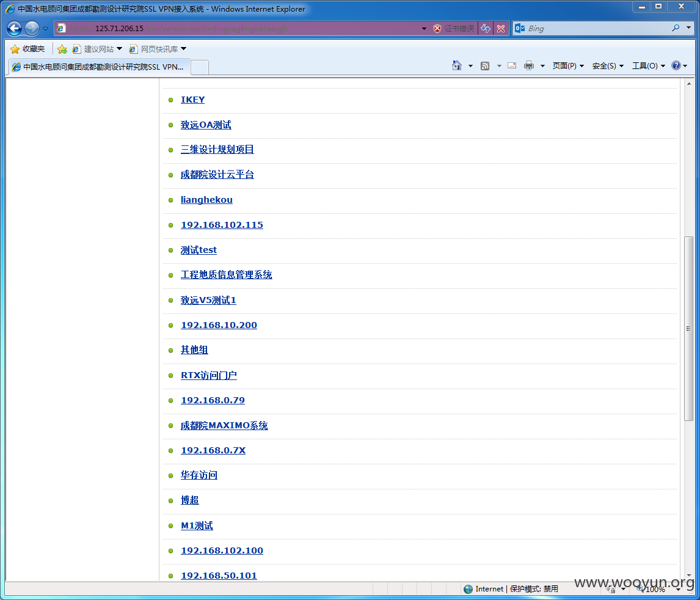This screenshot has height=600, width=700.
Task: Click the Read mail icon
Action: [512, 65]
